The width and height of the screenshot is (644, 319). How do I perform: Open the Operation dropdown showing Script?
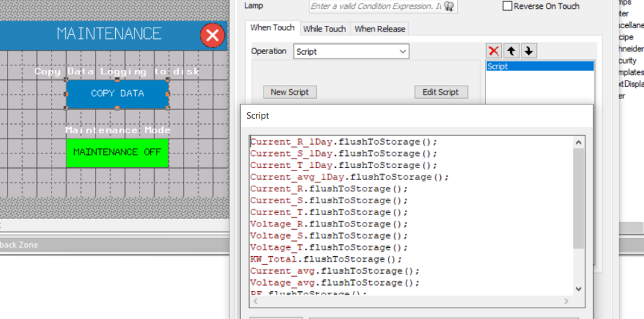pos(351,52)
